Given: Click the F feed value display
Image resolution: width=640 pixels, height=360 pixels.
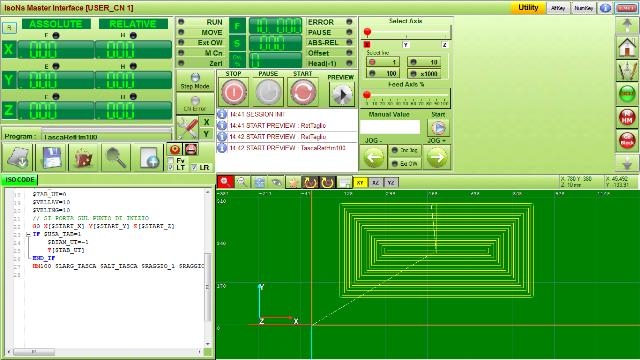Looking at the screenshot, I should coord(276,26).
